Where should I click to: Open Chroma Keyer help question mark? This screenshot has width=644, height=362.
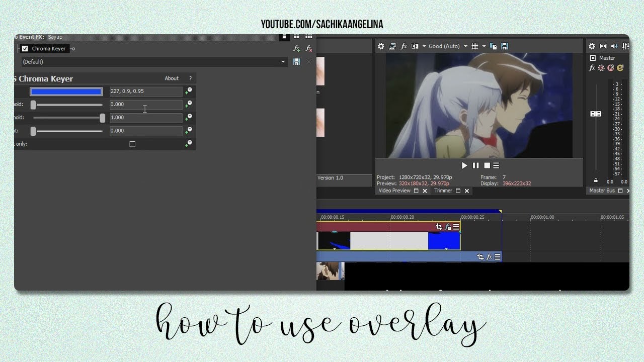pyautogui.click(x=190, y=78)
